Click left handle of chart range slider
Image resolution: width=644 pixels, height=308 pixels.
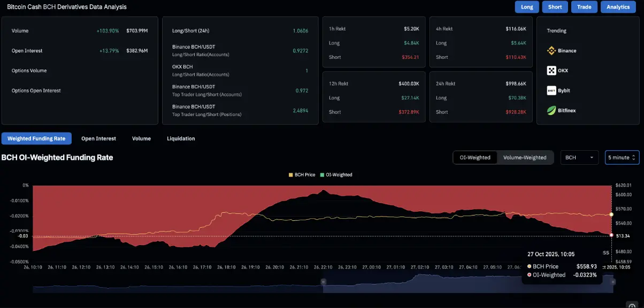(x=323, y=281)
